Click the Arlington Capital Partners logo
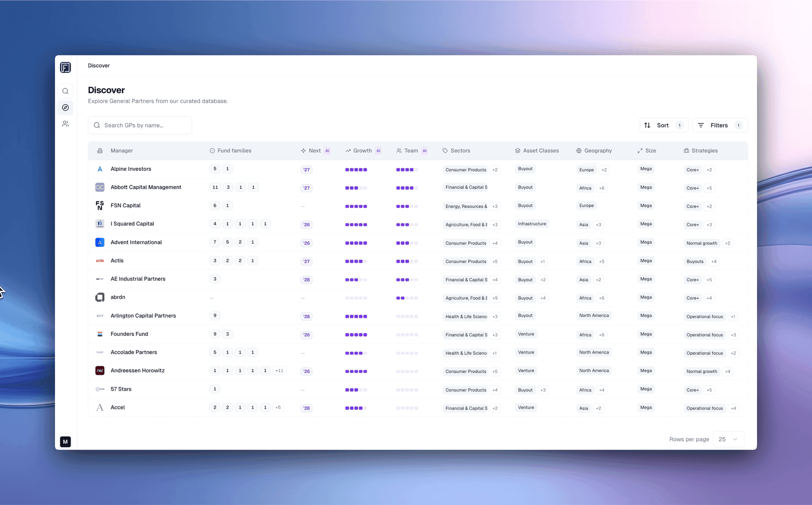812x505 pixels. (100, 316)
